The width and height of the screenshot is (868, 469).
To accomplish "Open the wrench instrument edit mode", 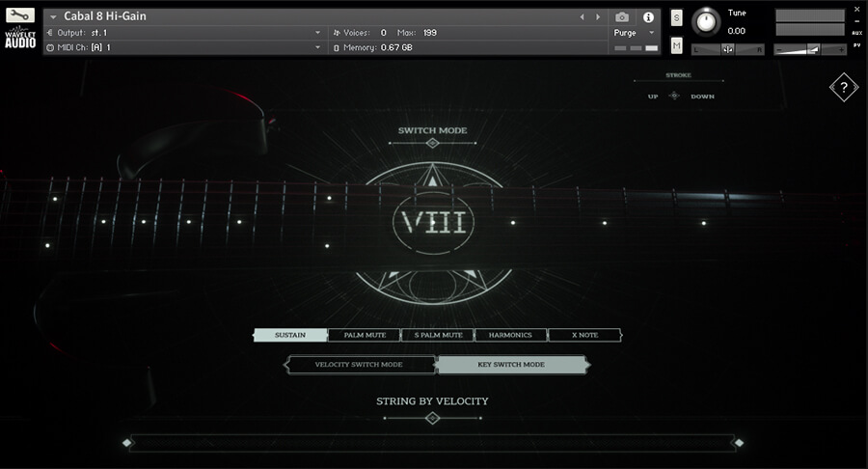I will [20, 14].
